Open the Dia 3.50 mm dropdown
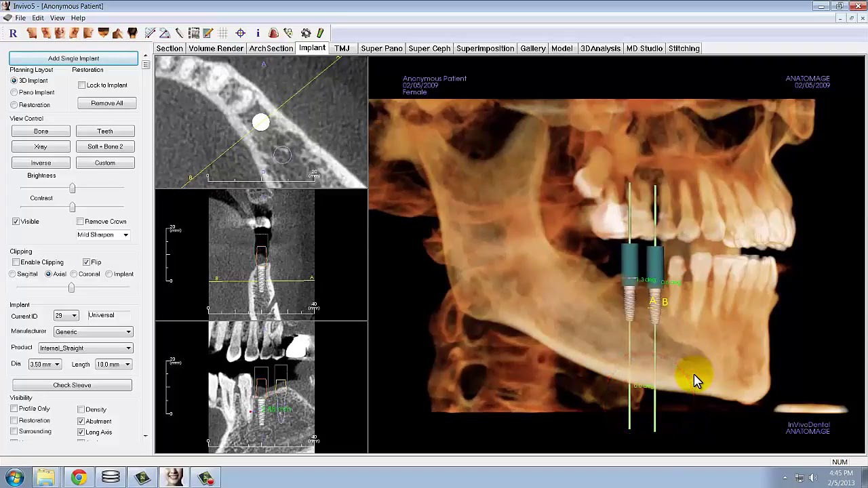The width and height of the screenshot is (868, 488). (45, 365)
